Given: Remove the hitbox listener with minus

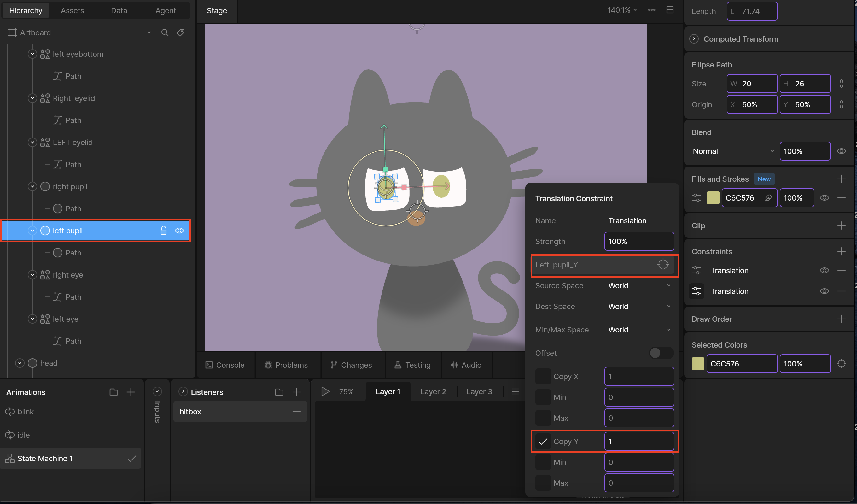Looking at the screenshot, I should [297, 412].
